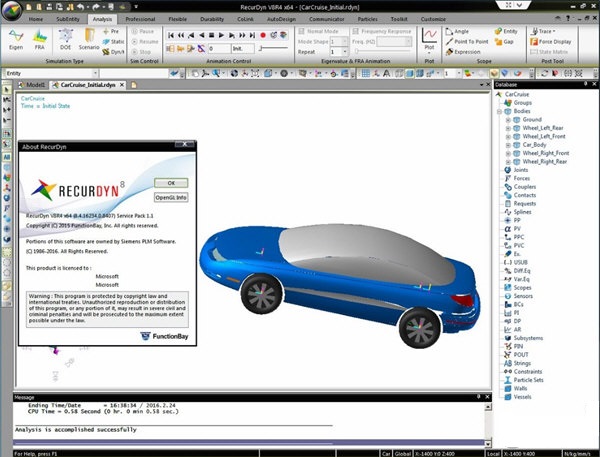600x457 pixels.
Task: Click the Message panel scroll-down arrow
Action: click(488, 444)
